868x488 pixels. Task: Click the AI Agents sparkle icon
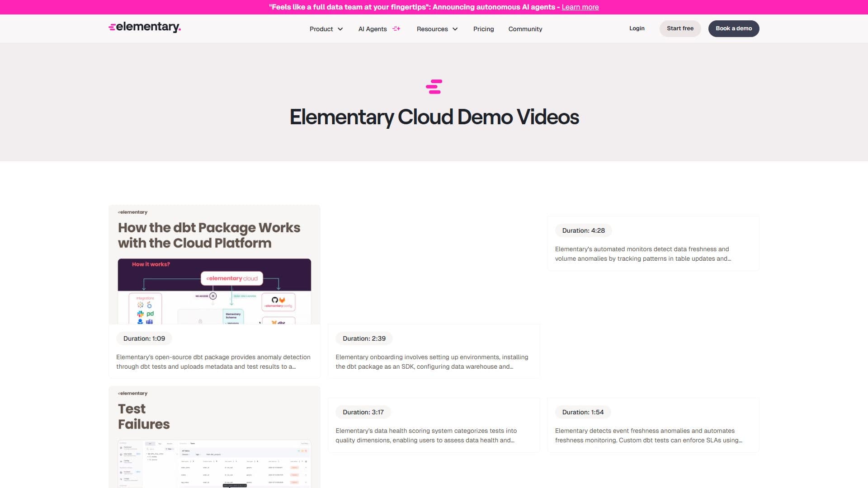pos(396,28)
